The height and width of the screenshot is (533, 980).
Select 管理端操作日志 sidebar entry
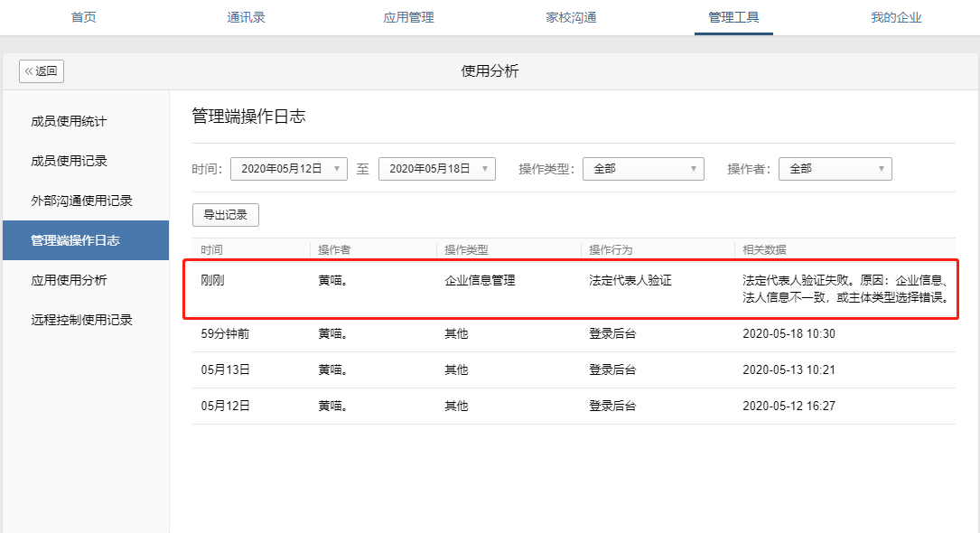click(x=75, y=240)
